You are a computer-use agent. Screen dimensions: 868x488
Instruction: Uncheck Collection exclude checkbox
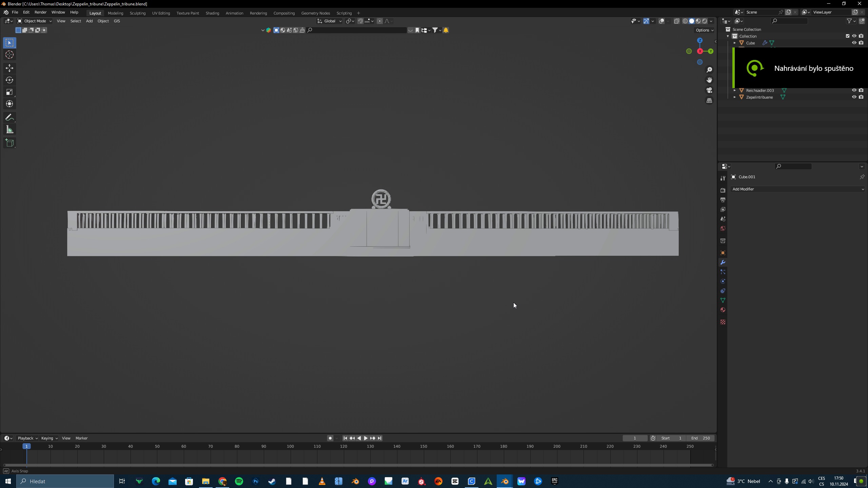coord(848,36)
